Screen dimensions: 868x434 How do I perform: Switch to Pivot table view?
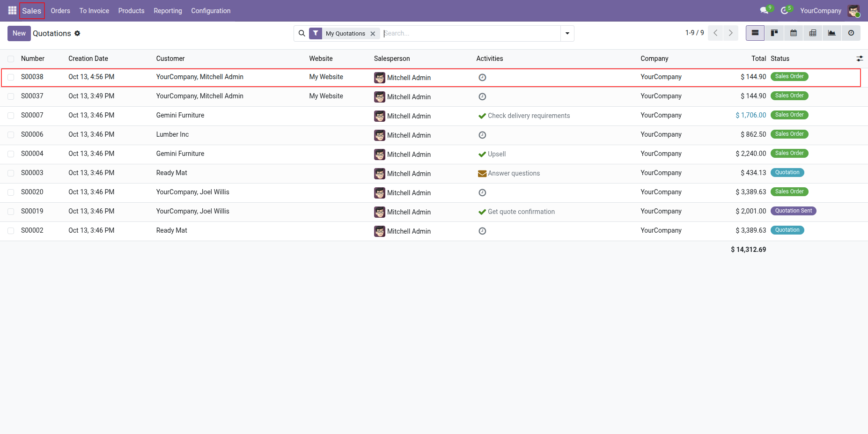[813, 33]
